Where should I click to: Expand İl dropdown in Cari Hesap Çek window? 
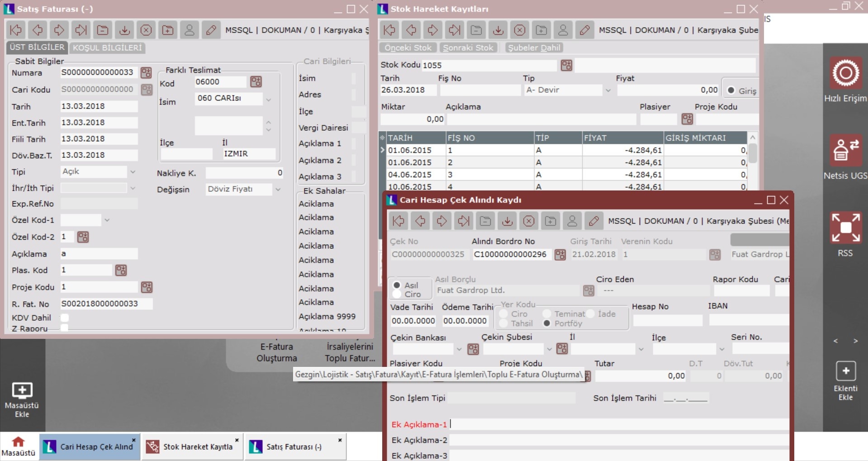click(x=641, y=349)
